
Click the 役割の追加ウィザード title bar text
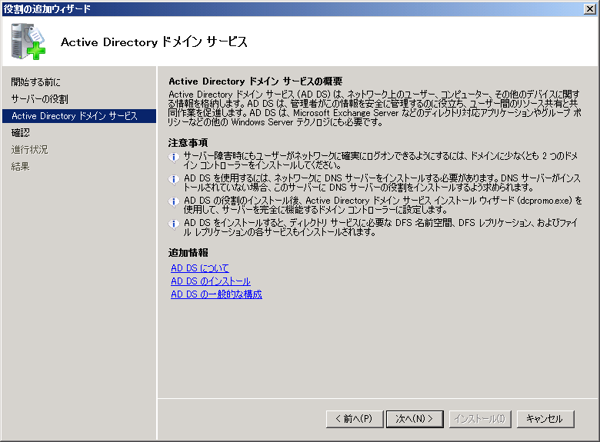47,9
